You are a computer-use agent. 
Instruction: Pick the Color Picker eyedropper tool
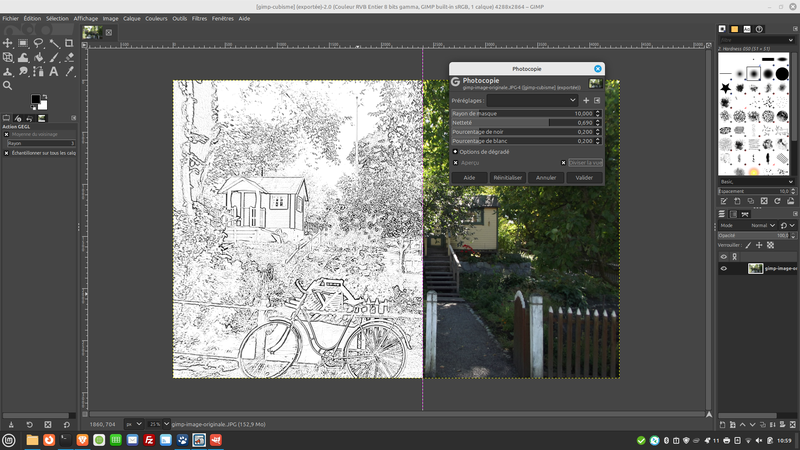[67, 71]
